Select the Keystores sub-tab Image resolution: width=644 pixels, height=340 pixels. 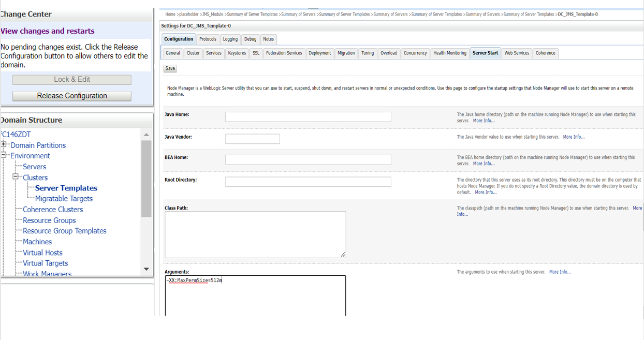coord(237,53)
